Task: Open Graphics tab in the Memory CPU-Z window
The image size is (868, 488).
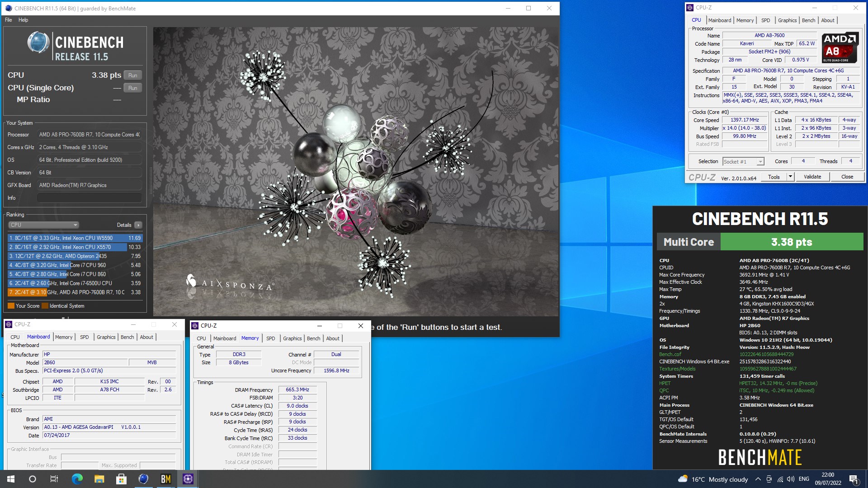Action: [x=292, y=338]
